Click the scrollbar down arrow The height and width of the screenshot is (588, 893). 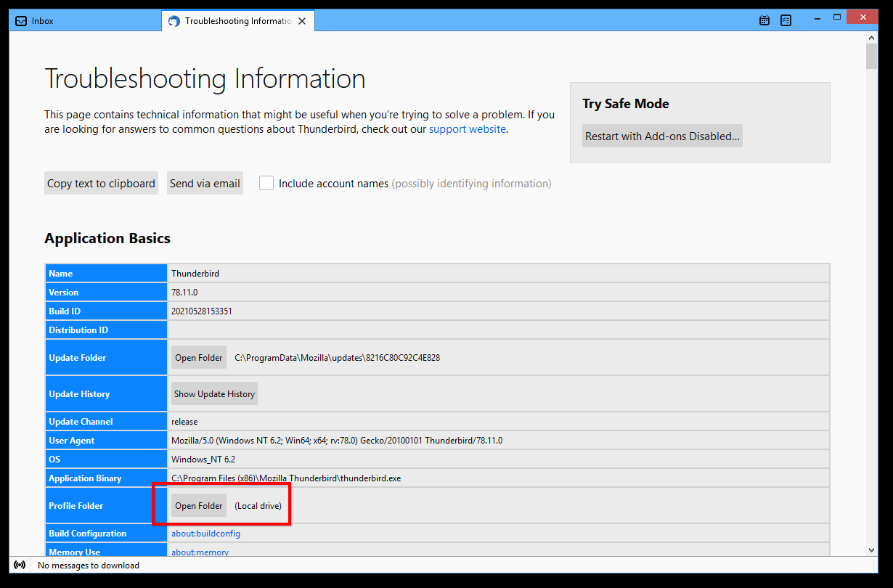coord(872,550)
